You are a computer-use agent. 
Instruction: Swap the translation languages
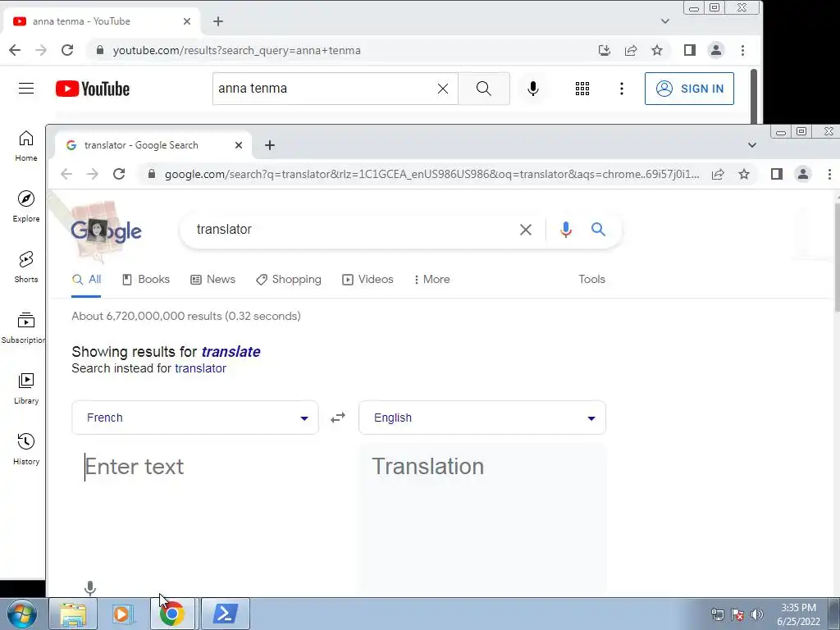tap(338, 418)
